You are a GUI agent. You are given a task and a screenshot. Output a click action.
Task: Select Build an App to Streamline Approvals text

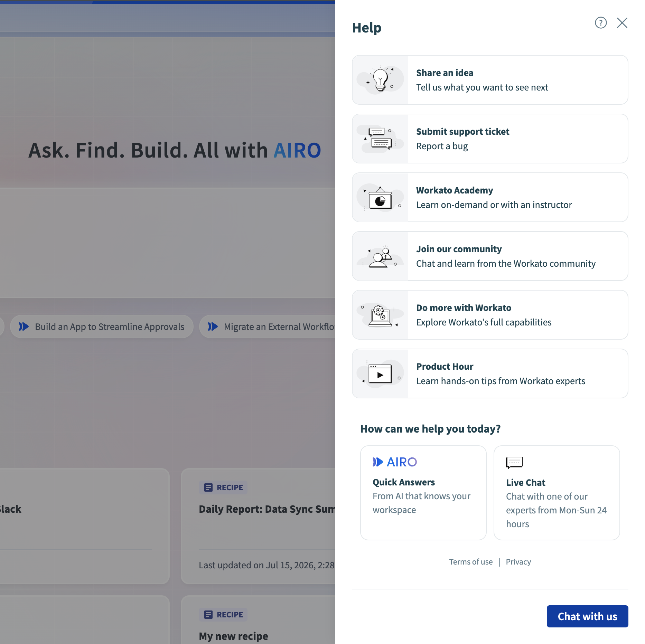pyautogui.click(x=110, y=326)
